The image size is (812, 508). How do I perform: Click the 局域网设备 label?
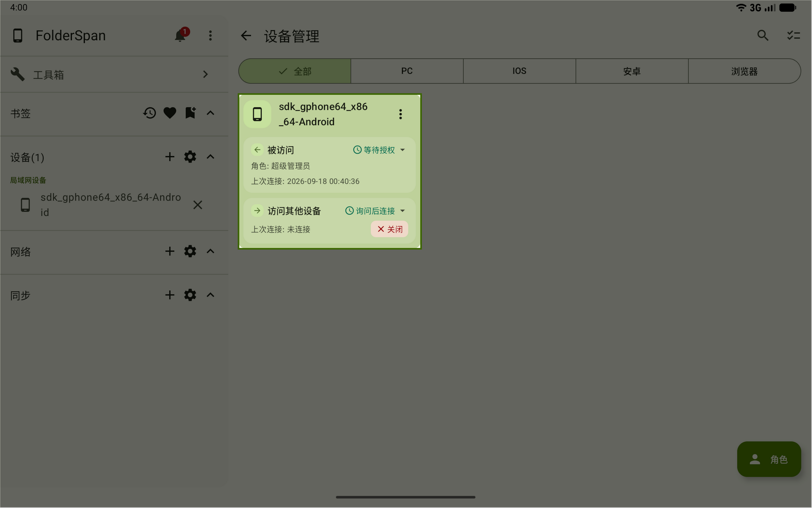click(28, 180)
